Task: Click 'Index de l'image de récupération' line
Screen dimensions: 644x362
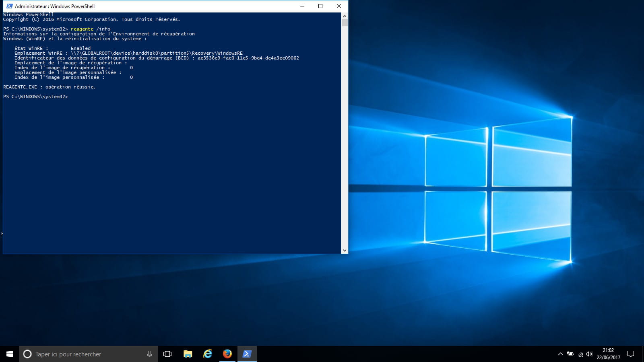Action: pyautogui.click(x=74, y=68)
